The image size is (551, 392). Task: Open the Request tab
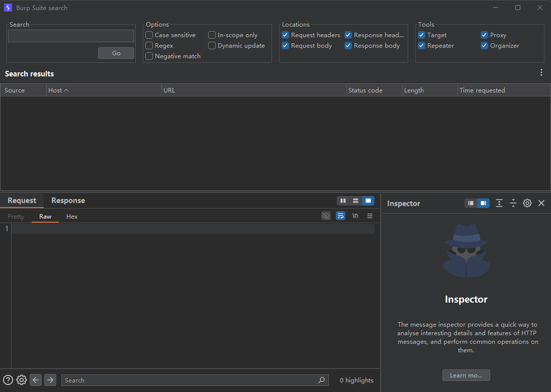click(x=22, y=200)
